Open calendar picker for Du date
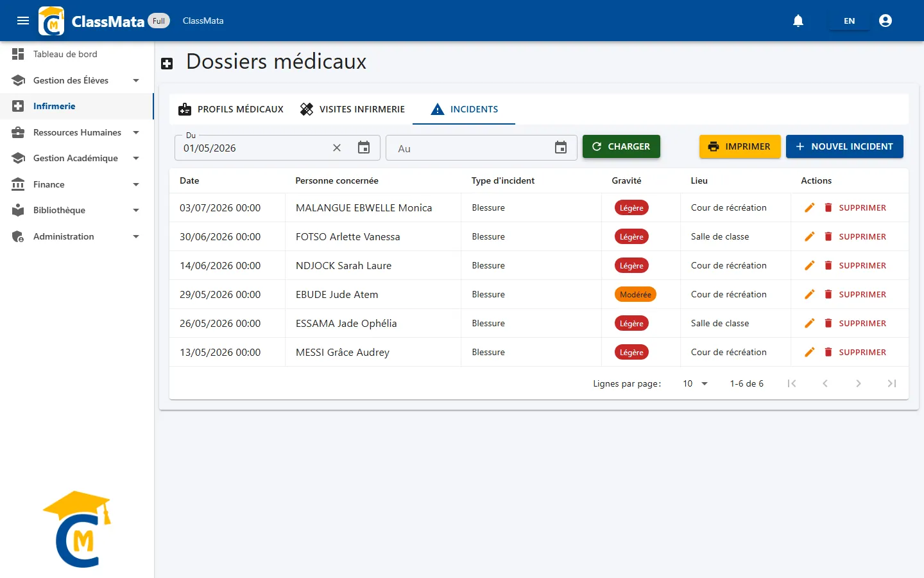 (364, 148)
